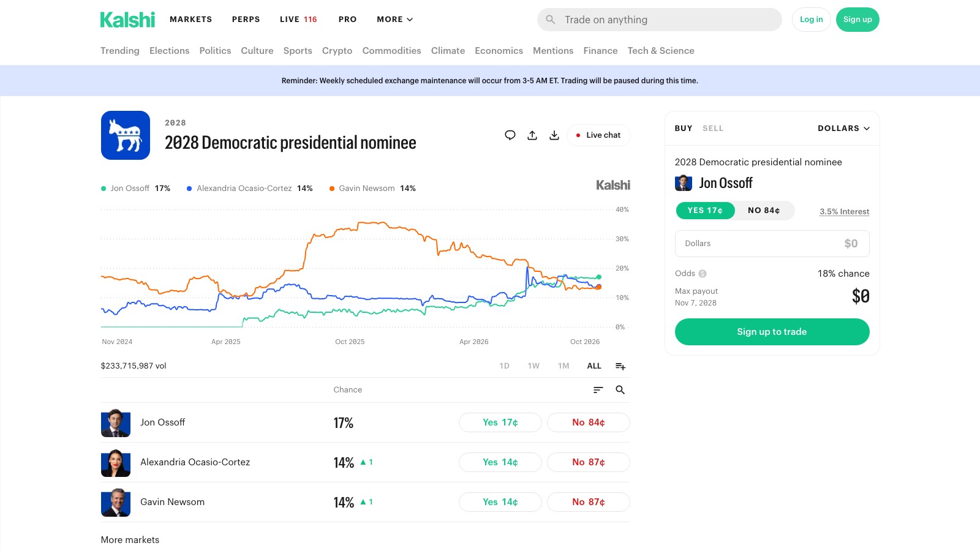Open the sort filter icon beside Chance
980x551 pixels.
coord(598,390)
